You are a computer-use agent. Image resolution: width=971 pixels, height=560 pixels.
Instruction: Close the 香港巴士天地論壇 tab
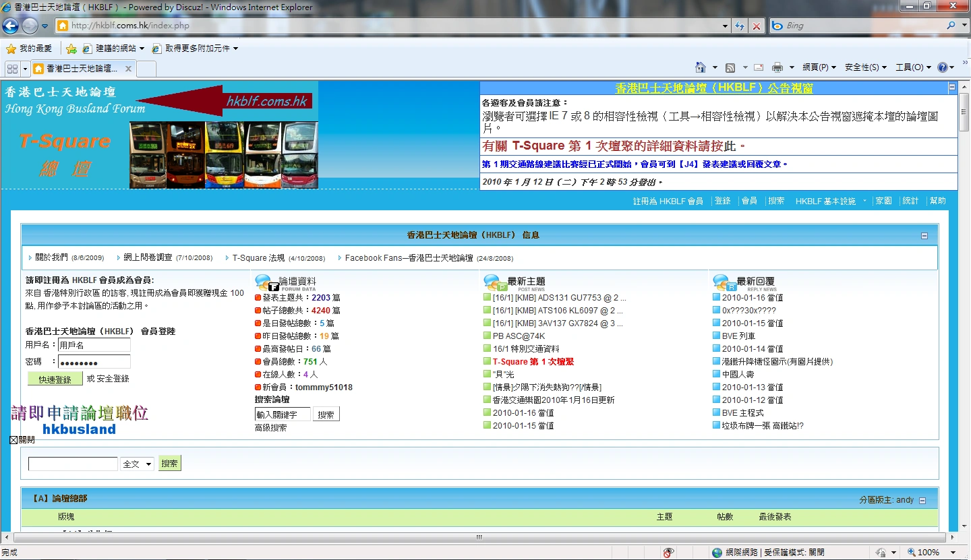tap(128, 69)
